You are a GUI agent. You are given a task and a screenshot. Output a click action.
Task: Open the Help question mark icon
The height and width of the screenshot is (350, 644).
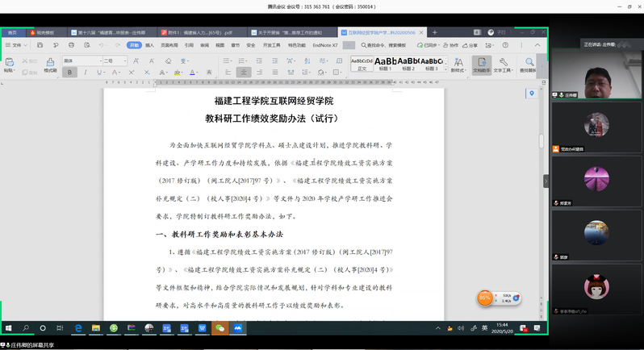point(505,45)
